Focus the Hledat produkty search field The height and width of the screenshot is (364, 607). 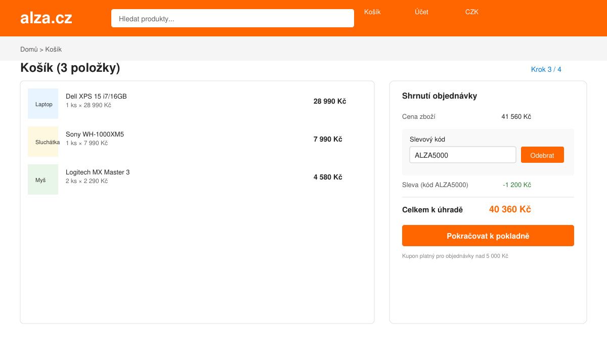(x=233, y=18)
